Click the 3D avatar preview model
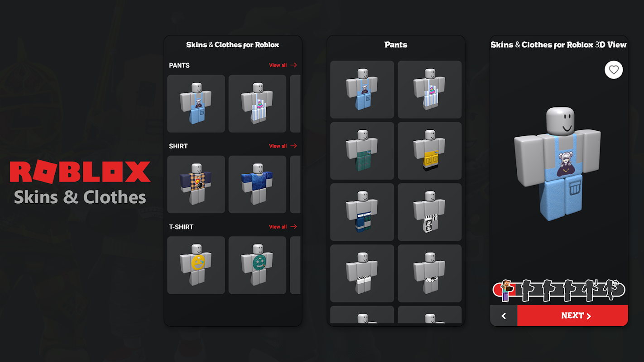Screen dimensions: 644x362 tap(558, 164)
